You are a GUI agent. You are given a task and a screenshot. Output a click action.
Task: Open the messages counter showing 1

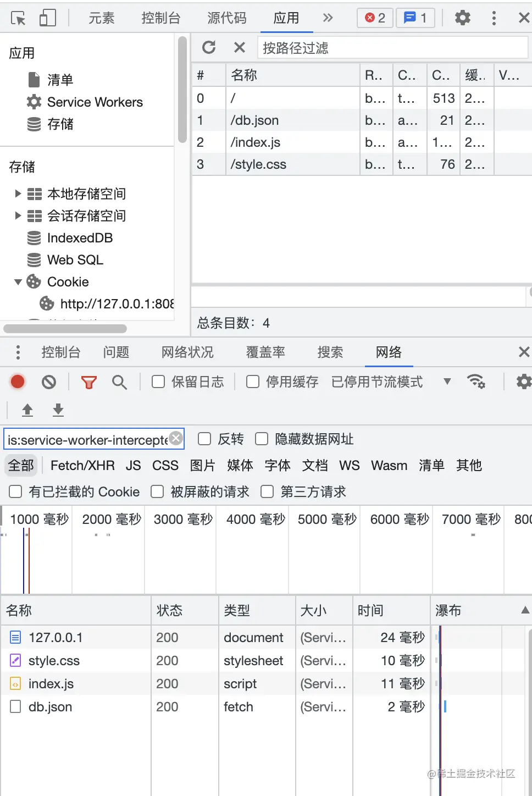click(415, 18)
